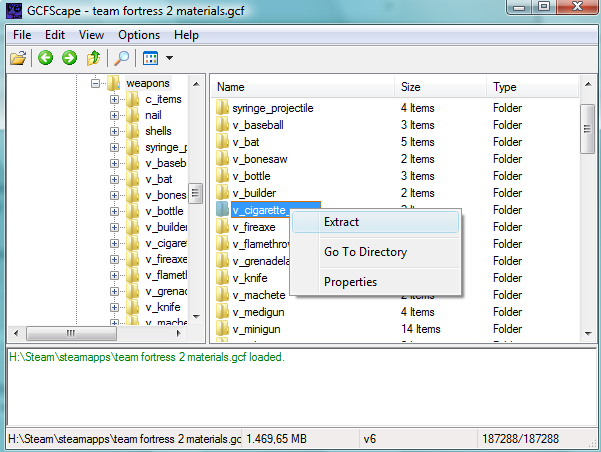Click the Open file toolbar icon
Image resolution: width=601 pixels, height=452 pixels.
click(x=18, y=58)
